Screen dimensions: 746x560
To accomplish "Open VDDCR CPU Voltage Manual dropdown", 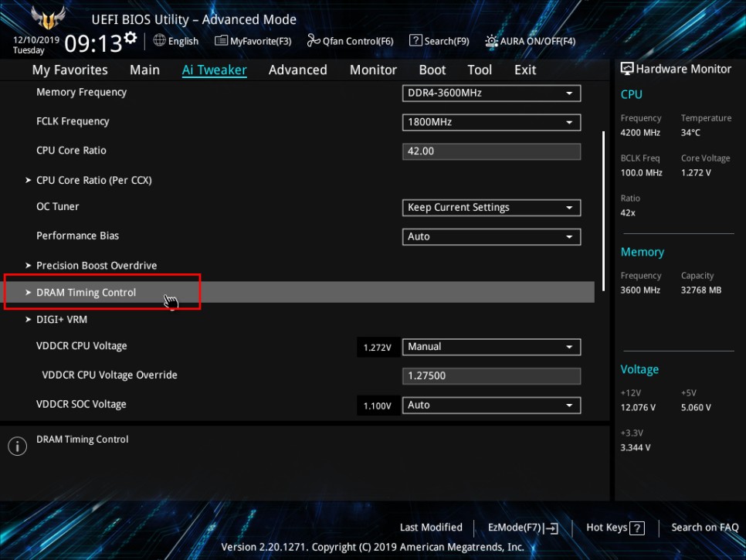I will (491, 347).
